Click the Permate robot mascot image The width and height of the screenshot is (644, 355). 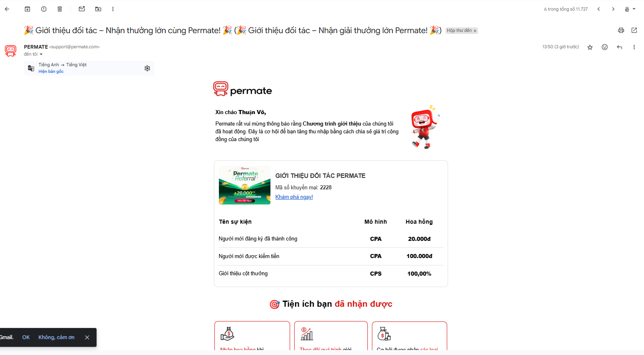[x=425, y=127]
